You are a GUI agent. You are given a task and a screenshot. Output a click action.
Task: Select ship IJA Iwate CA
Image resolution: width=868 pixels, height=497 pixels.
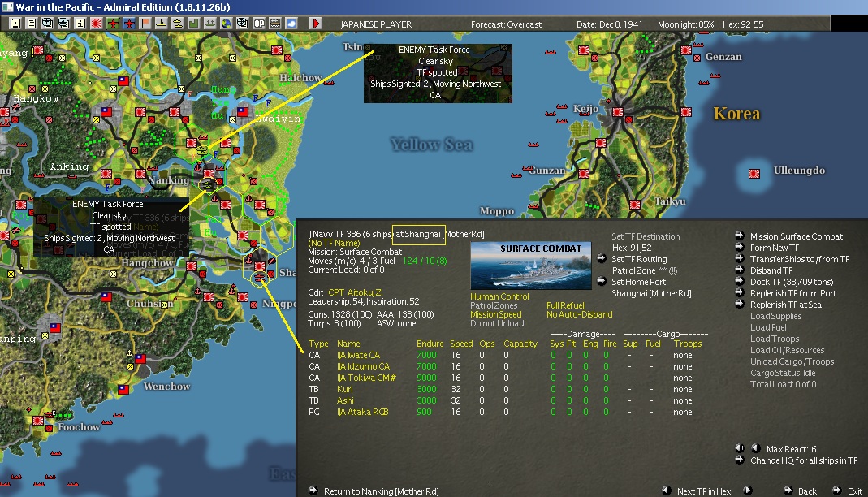358,355
